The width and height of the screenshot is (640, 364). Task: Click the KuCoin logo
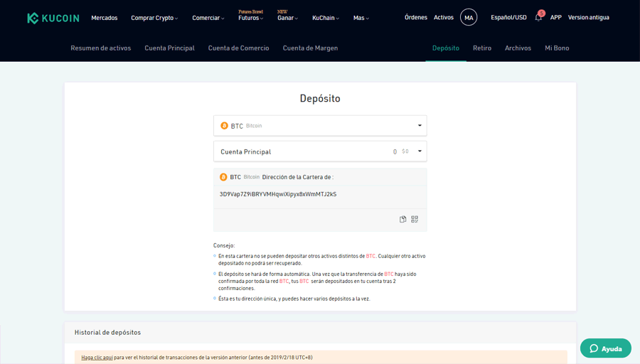point(53,18)
